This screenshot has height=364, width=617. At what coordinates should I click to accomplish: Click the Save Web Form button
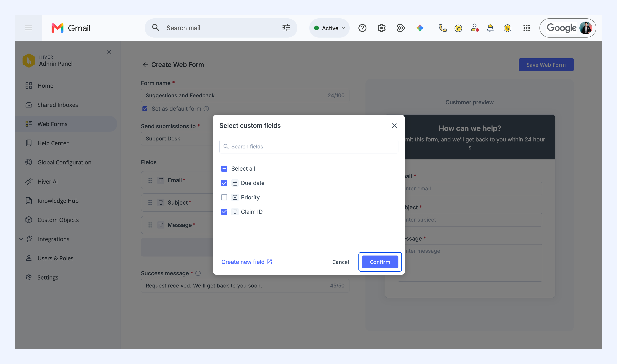(546, 65)
